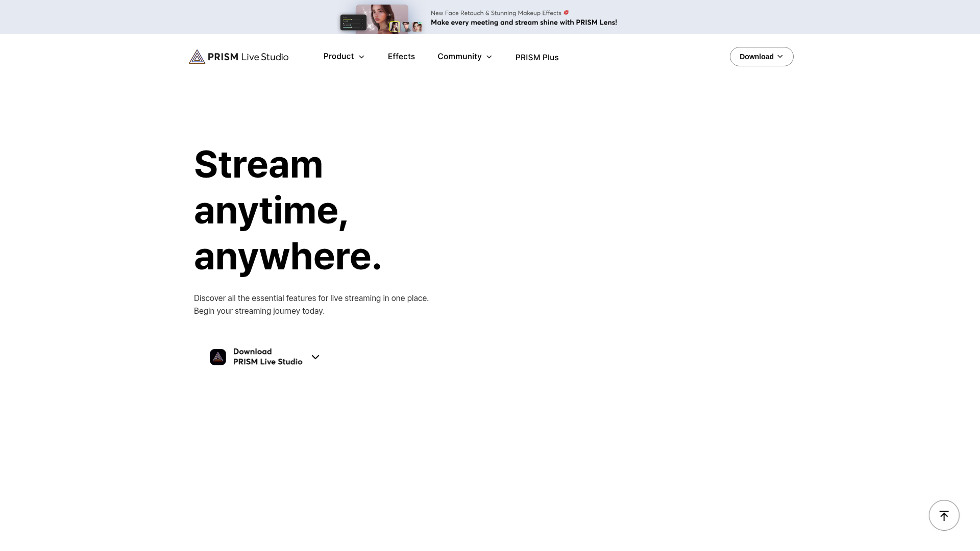Toggle the Download button chevron state
This screenshot has width=980, height=551.
point(779,57)
